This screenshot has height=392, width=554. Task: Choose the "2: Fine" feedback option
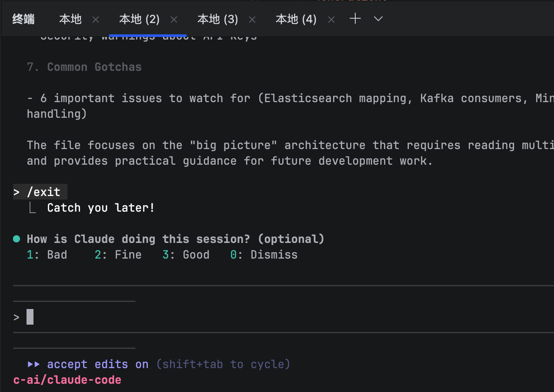tap(118, 255)
